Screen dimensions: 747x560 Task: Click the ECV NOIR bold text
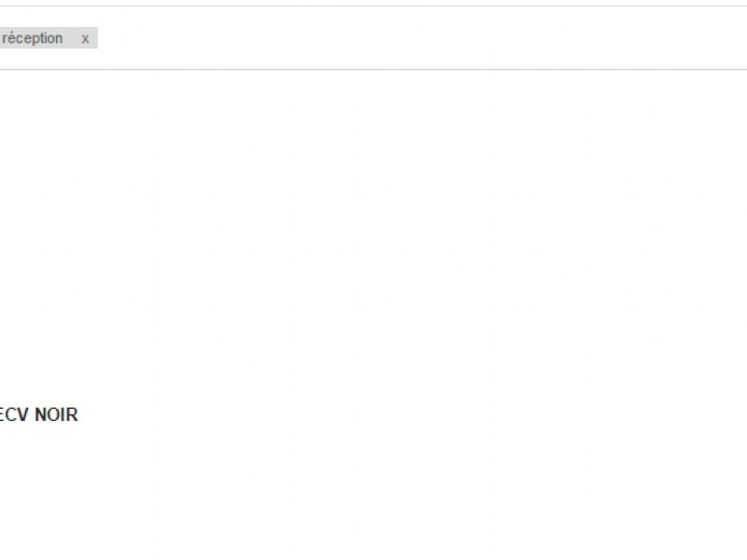(38, 415)
